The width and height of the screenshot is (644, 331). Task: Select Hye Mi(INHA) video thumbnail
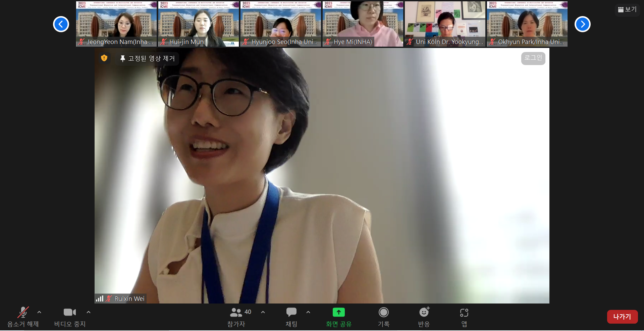[363, 24]
